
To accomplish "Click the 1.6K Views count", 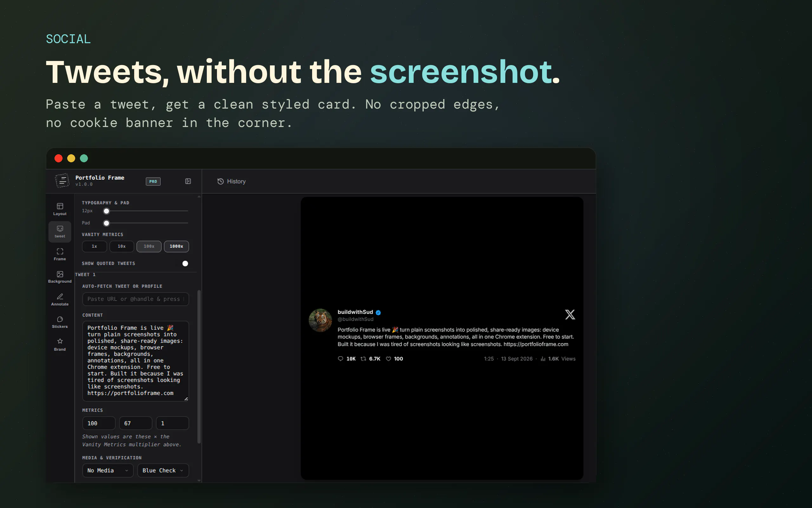I will click(x=562, y=359).
